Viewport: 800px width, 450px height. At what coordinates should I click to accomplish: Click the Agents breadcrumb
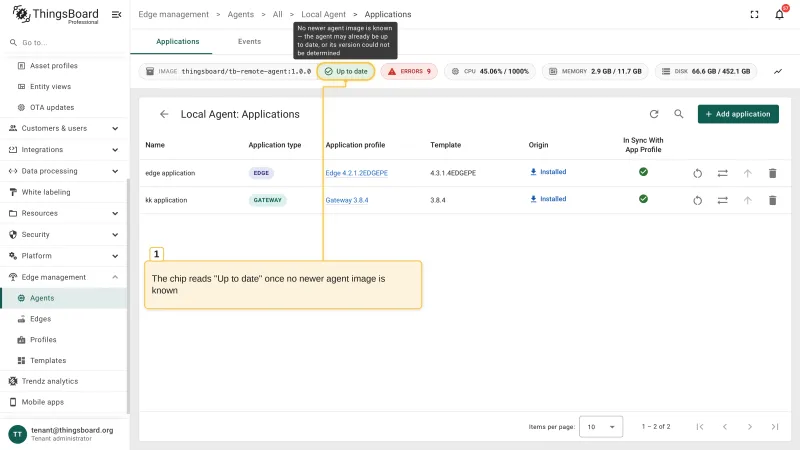point(240,14)
